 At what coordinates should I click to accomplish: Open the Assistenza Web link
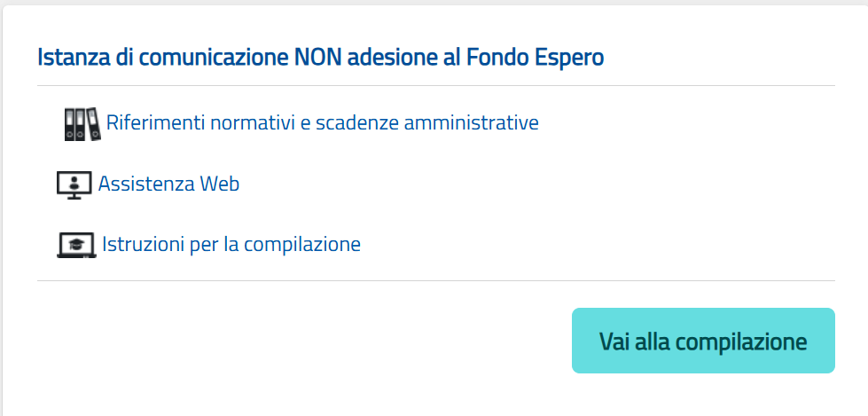click(168, 184)
